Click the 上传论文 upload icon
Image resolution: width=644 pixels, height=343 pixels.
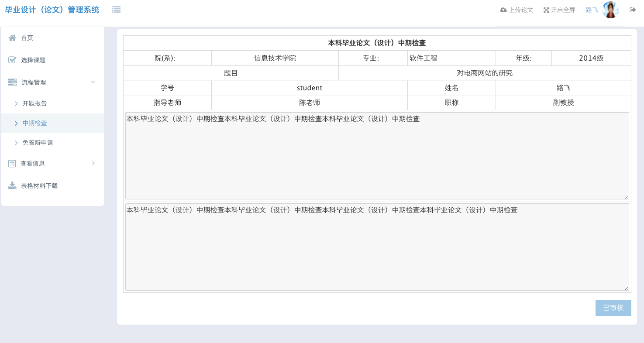click(x=504, y=10)
